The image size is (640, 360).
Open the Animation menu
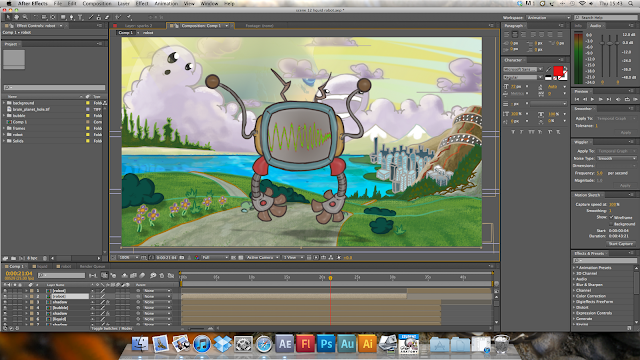(x=166, y=3)
